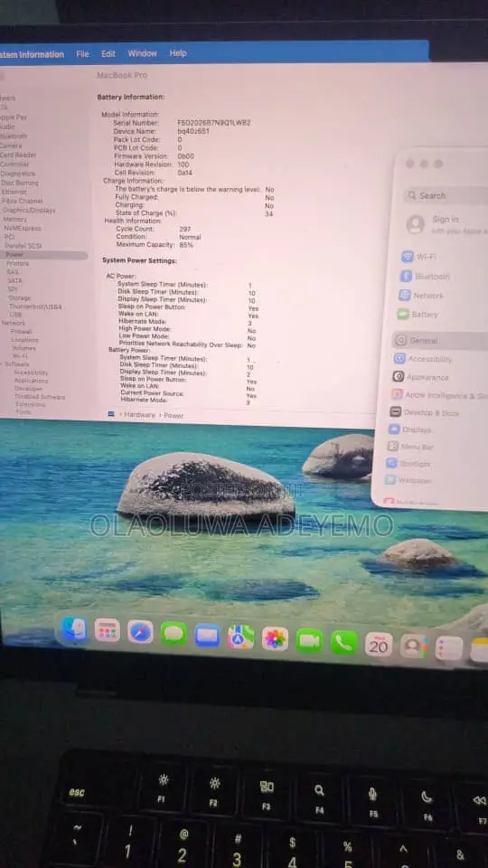Image resolution: width=488 pixels, height=868 pixels.
Task: Select PCI in hardware list
Action: click(9, 237)
